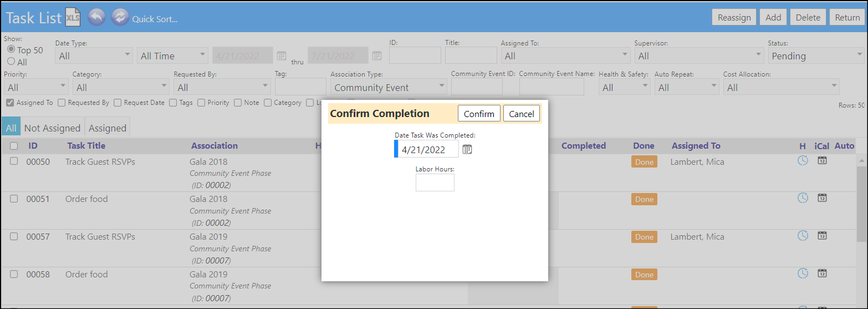Click iCal calendar icon for task 00058
The image size is (868, 309).
coord(823,273)
